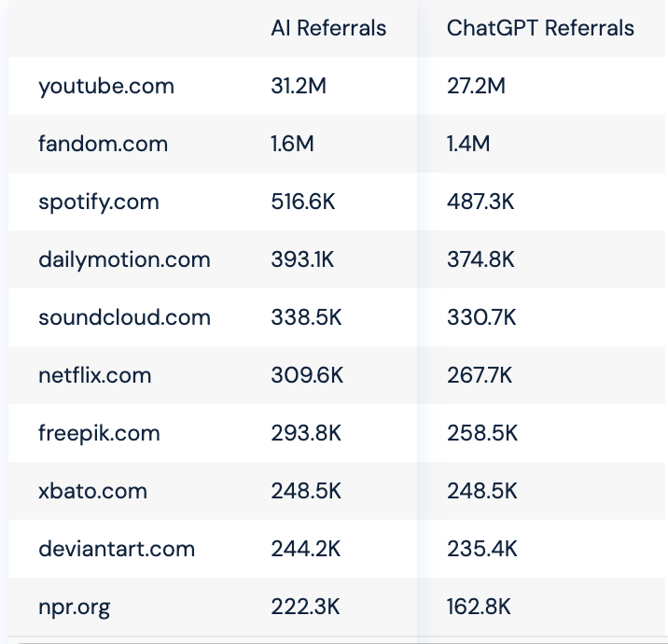668x644 pixels.
Task: Select the 1.6M AI Referrals cell
Action: click(292, 144)
